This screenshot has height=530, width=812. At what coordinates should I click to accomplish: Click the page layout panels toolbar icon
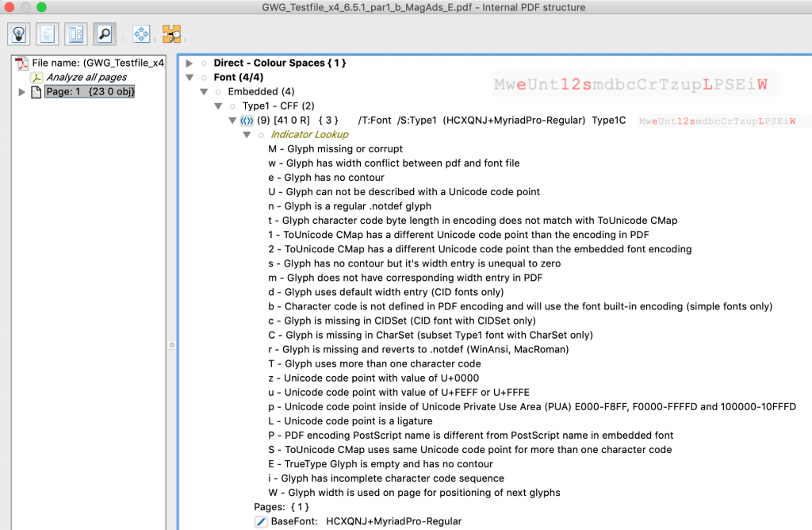76,34
